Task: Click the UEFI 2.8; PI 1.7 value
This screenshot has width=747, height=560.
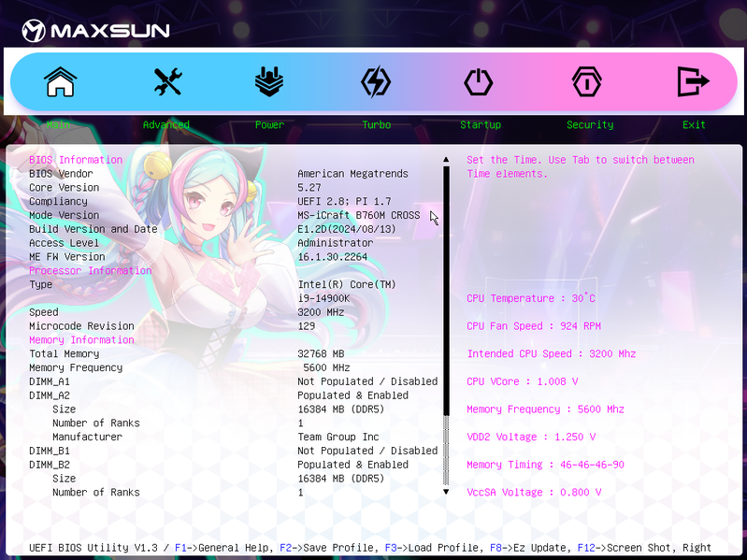Action: (344, 201)
